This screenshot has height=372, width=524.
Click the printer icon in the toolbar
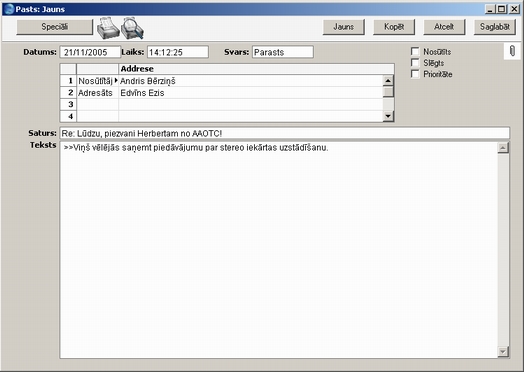click(x=108, y=28)
